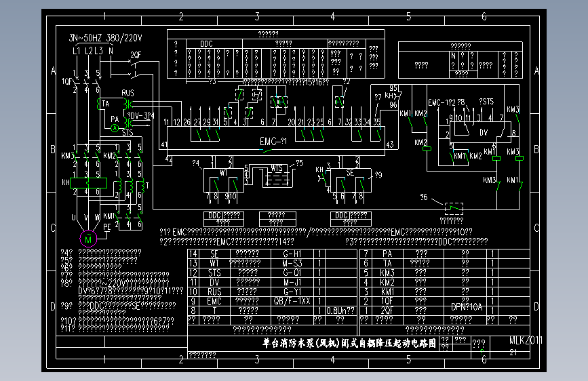Click terminal number '41' on the EMC block

click(164, 144)
